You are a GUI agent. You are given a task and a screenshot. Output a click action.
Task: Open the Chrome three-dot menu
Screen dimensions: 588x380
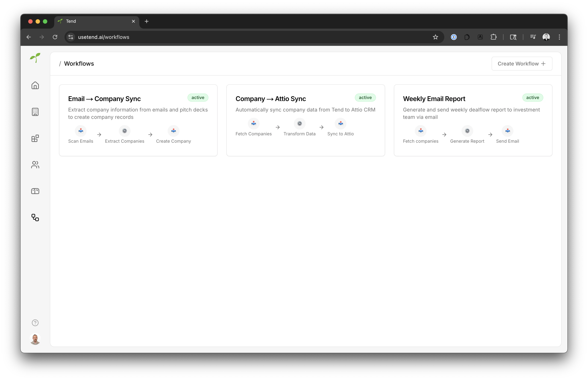click(559, 37)
